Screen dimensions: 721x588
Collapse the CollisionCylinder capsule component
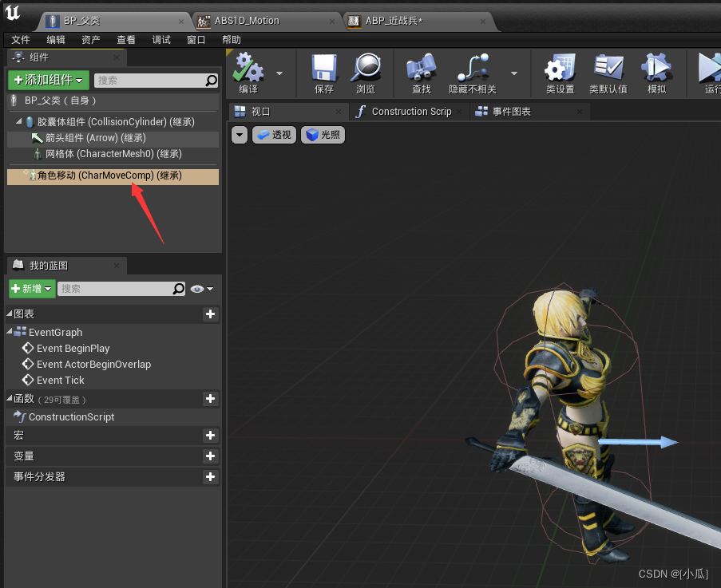(19, 121)
